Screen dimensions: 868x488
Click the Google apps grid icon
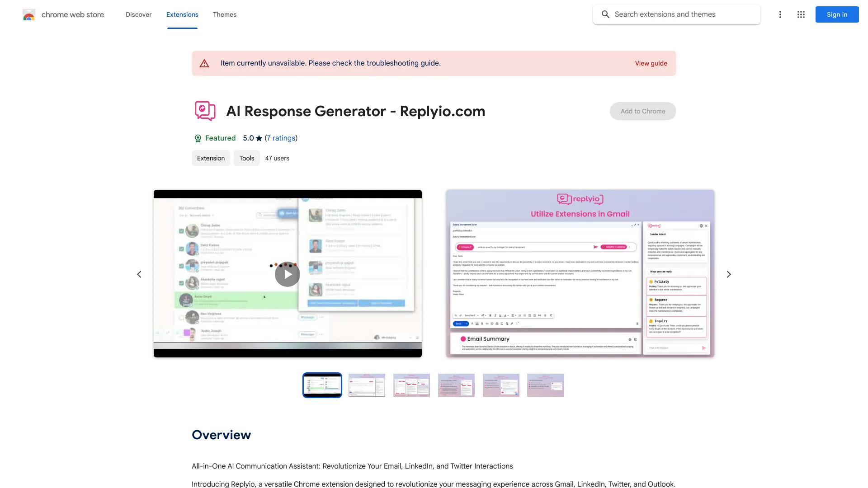(x=801, y=14)
